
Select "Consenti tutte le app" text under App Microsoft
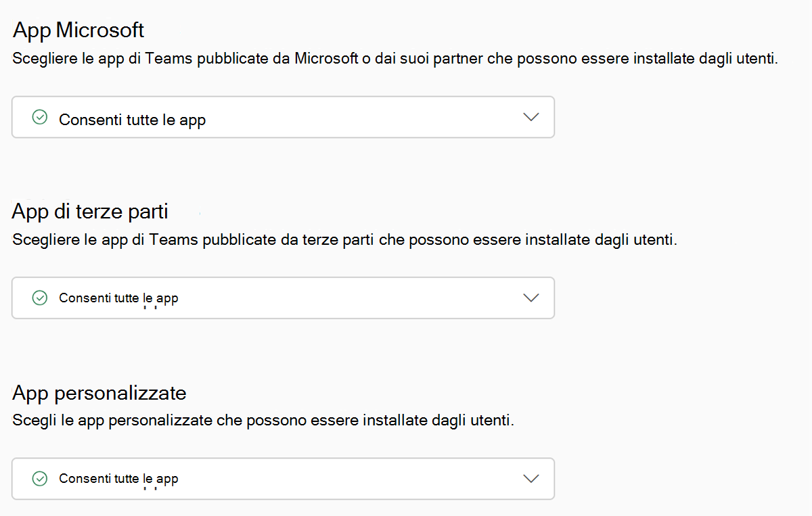coord(132,120)
